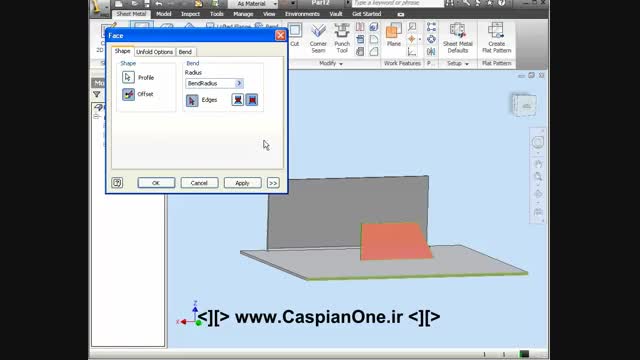Confirm the Face dialog with OK

156,183
